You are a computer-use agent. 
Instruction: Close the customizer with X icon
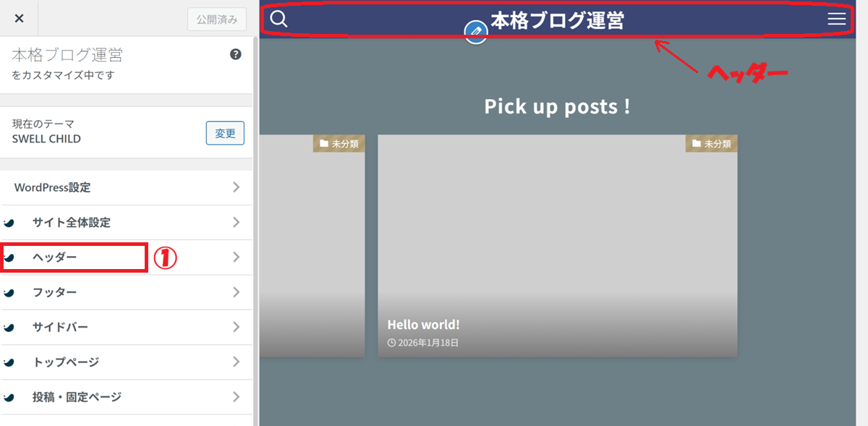(x=20, y=18)
